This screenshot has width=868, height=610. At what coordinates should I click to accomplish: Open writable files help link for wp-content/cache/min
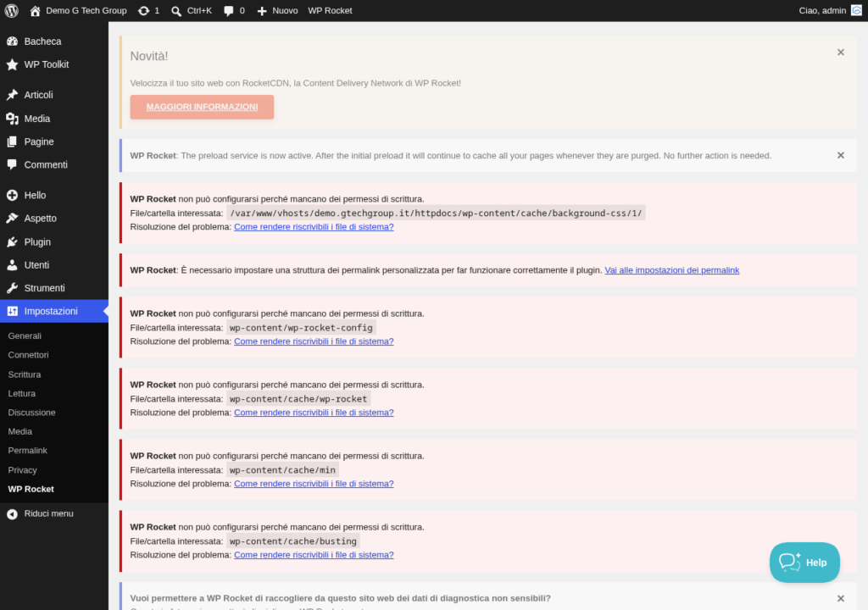314,484
